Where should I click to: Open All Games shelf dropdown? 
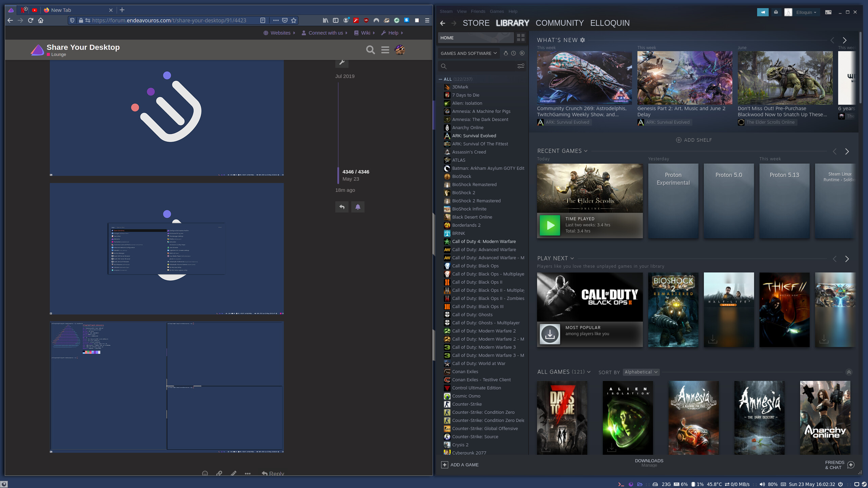coord(589,372)
